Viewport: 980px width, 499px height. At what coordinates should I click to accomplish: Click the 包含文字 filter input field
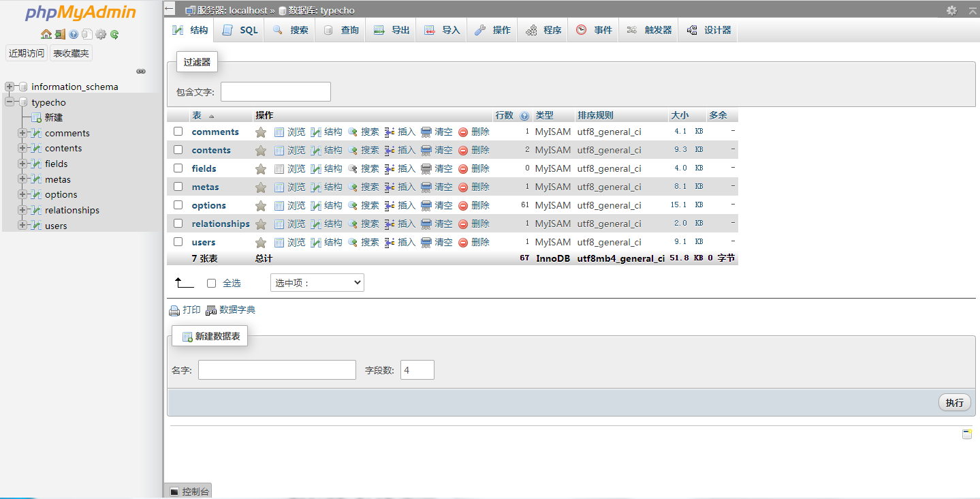pos(276,92)
